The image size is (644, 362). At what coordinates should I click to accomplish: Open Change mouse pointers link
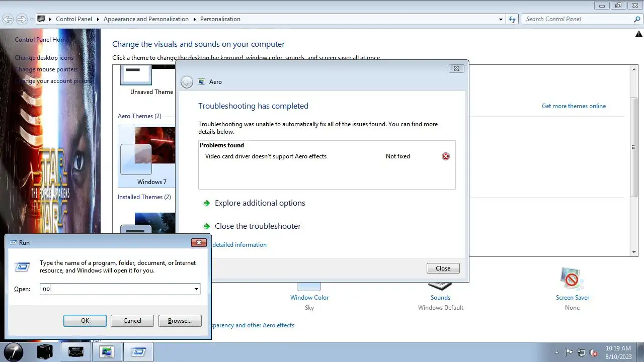point(46,69)
